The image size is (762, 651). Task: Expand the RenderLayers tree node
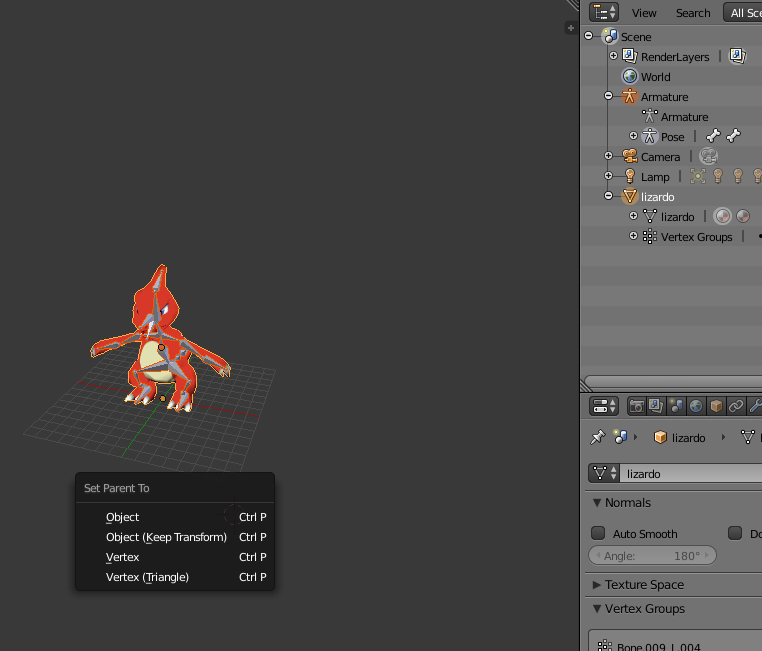[613, 56]
